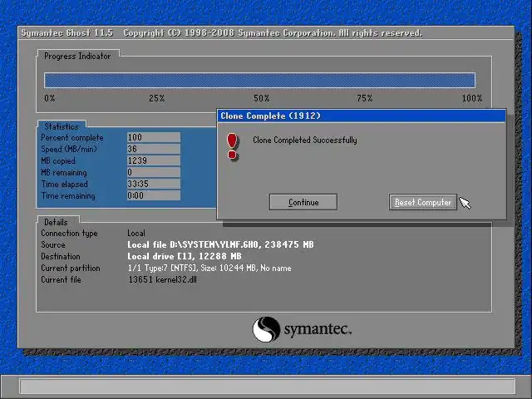Click the Clone Complete (1912) title bar

click(362, 116)
